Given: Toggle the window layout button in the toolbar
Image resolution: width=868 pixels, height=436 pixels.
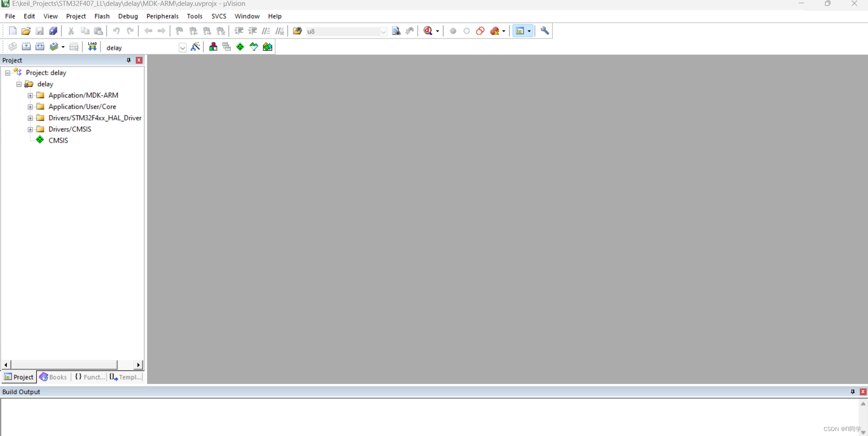Looking at the screenshot, I should click(x=520, y=31).
